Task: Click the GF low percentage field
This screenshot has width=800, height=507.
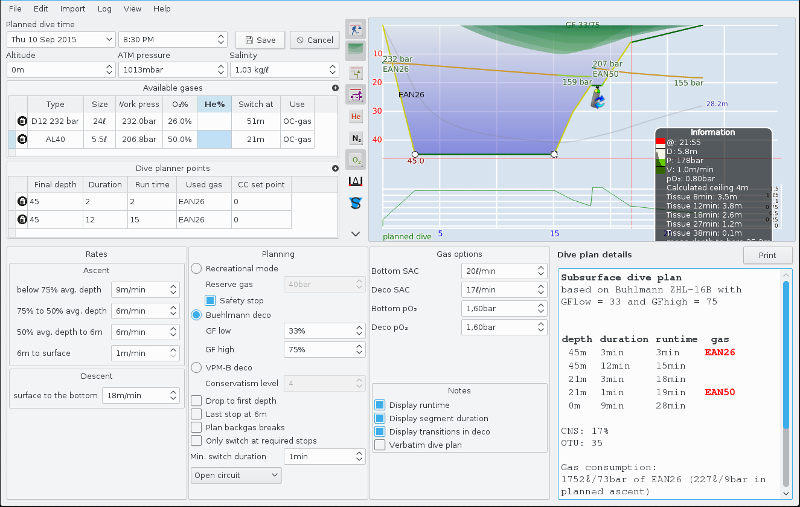Action: [318, 330]
